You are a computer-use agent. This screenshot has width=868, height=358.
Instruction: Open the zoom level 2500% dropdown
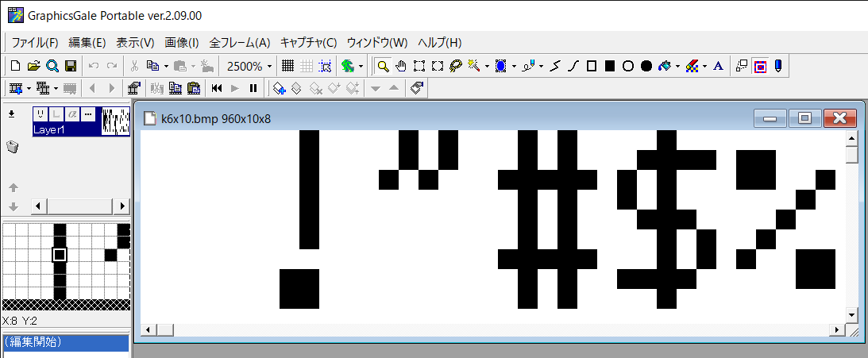[x=269, y=67]
